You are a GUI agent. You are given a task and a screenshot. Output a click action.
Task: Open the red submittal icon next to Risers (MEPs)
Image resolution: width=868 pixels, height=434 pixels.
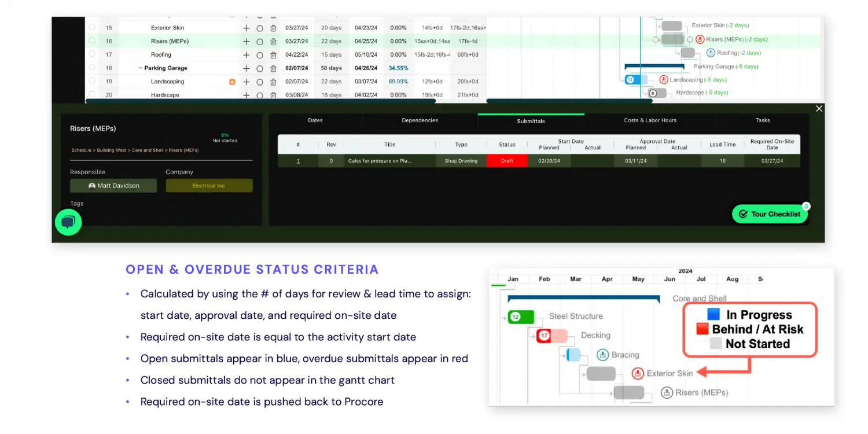point(700,39)
